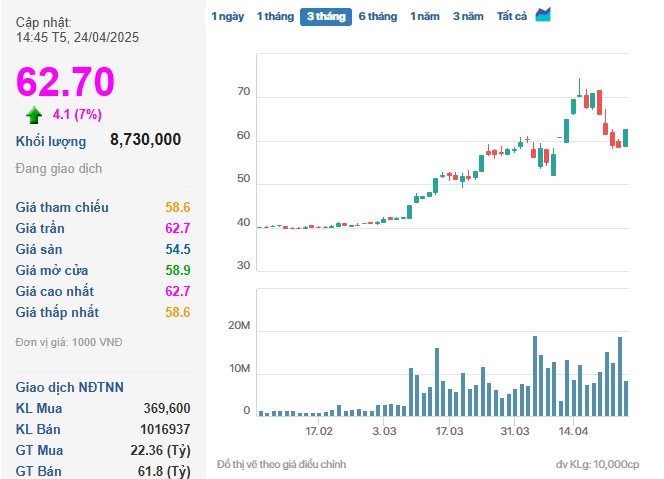The image size is (664, 479).
Task: Show all data with Tất cả
Action: coord(512,17)
